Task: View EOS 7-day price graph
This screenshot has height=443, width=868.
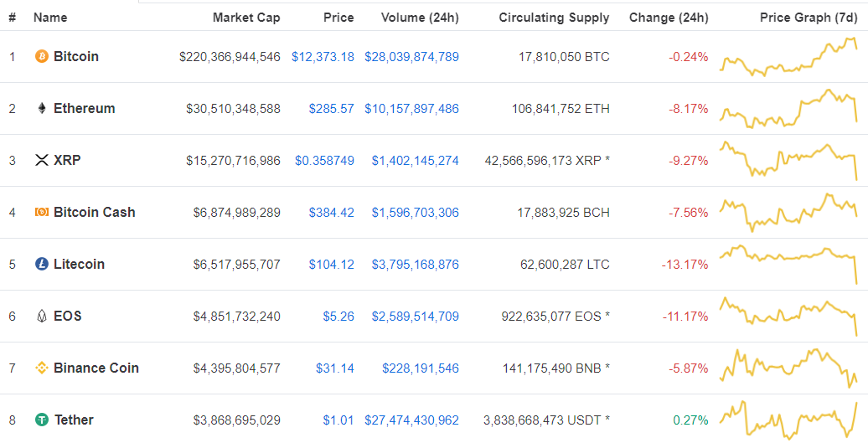Action: [x=788, y=316]
